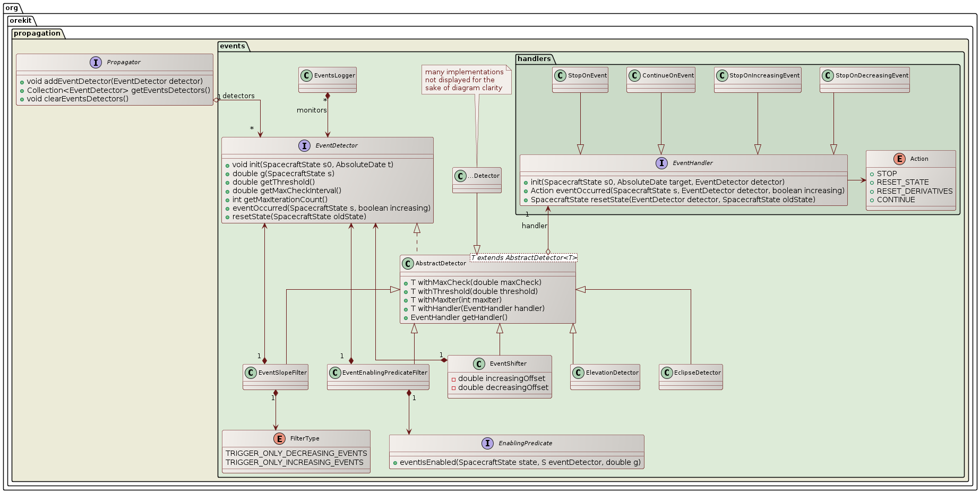This screenshot has height=493, width=980.
Task: Click the EventHandler init method text
Action: tap(658, 182)
